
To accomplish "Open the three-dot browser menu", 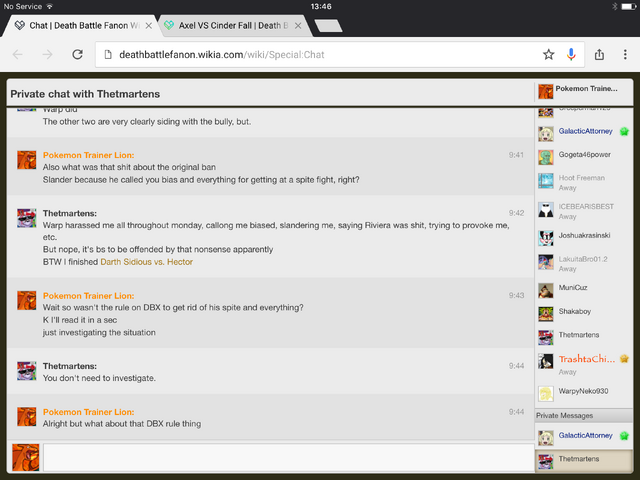I will coord(625,54).
